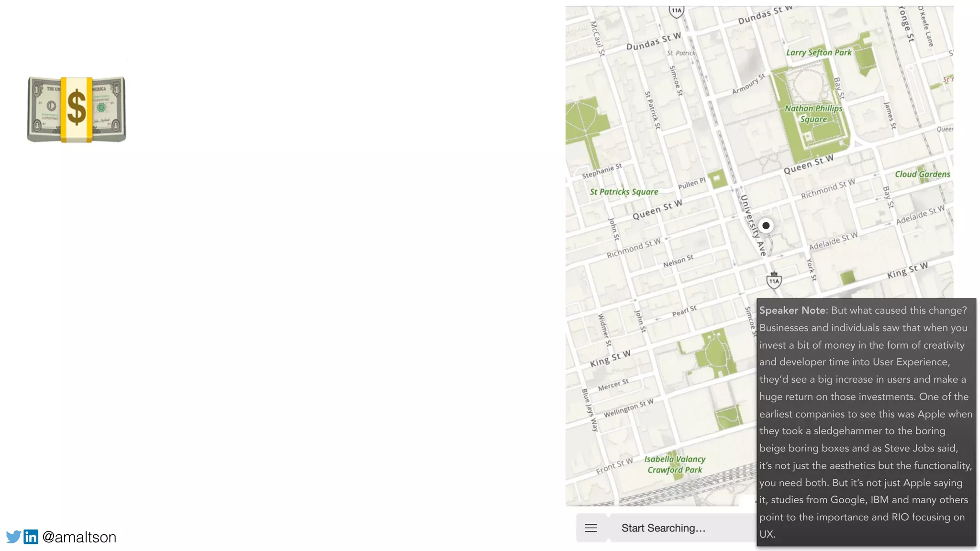
Task: Select Nathan Phillips Square label
Action: (813, 114)
